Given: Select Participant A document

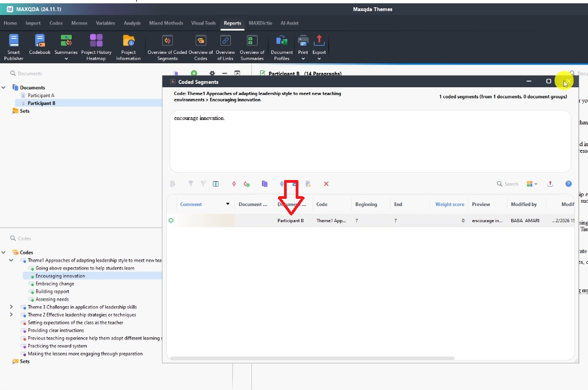Looking at the screenshot, I should (x=41, y=96).
